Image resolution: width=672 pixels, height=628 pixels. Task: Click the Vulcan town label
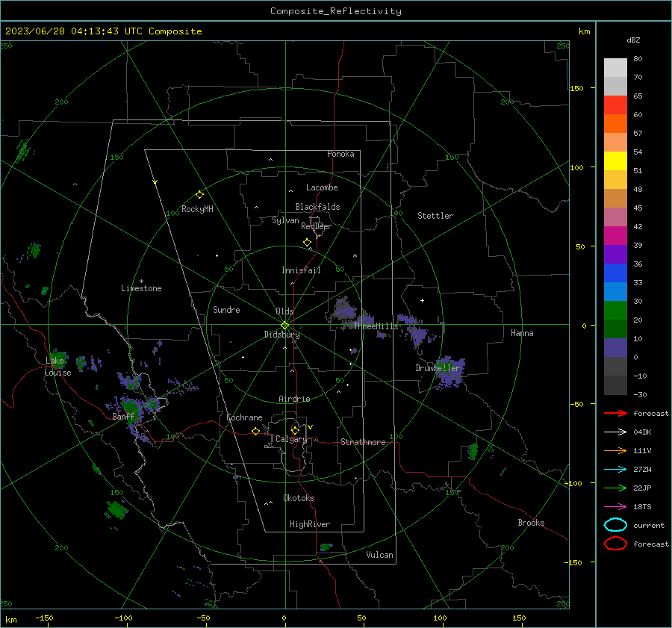pos(379,555)
